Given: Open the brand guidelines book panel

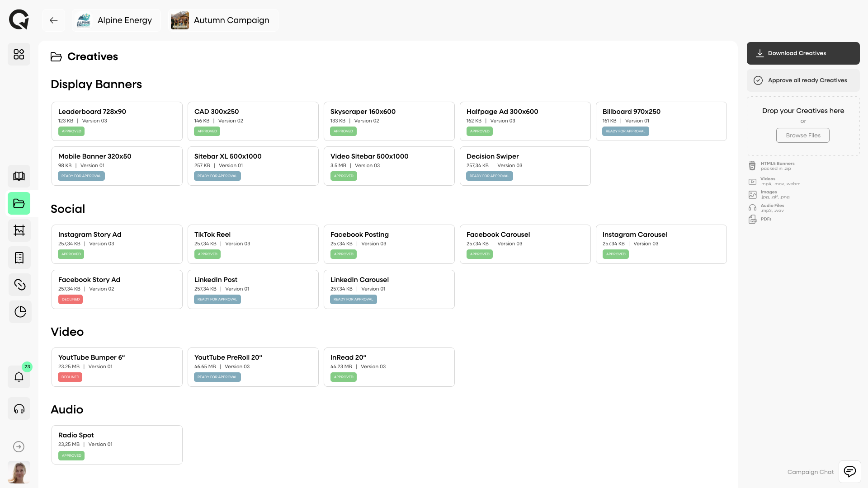Looking at the screenshot, I should coord(19,176).
